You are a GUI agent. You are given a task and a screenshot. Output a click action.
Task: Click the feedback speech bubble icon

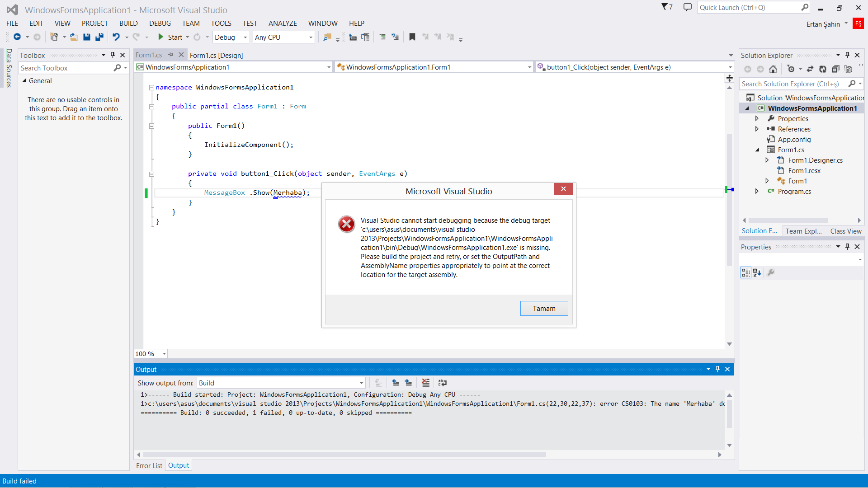tap(687, 7)
